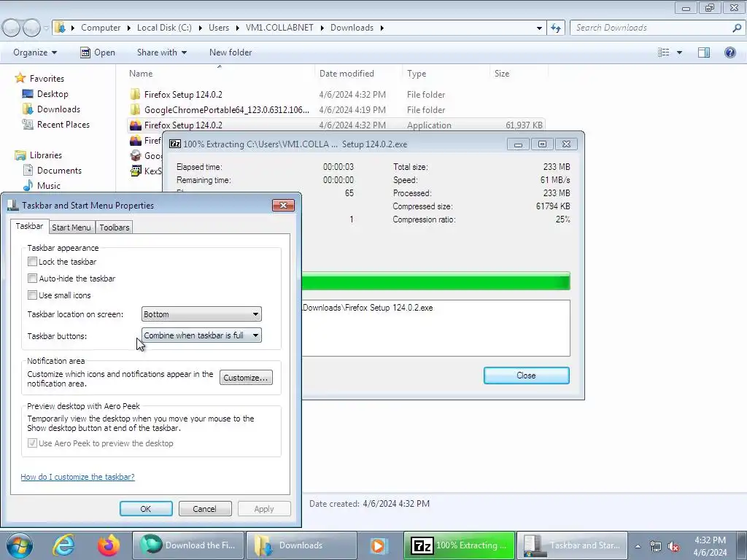Select Desktop in the navigation pane
The image size is (747, 560).
click(53, 94)
